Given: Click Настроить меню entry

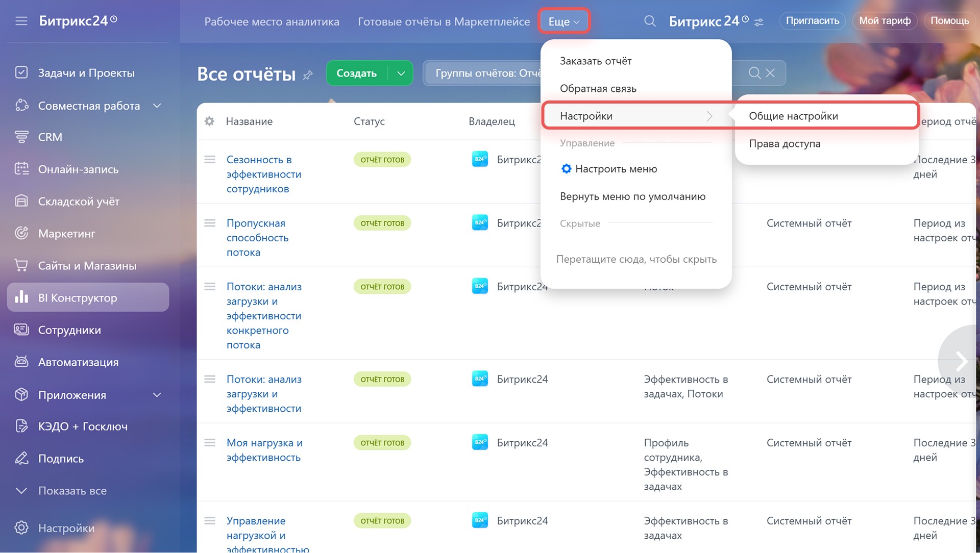Looking at the screenshot, I should coord(616,169).
